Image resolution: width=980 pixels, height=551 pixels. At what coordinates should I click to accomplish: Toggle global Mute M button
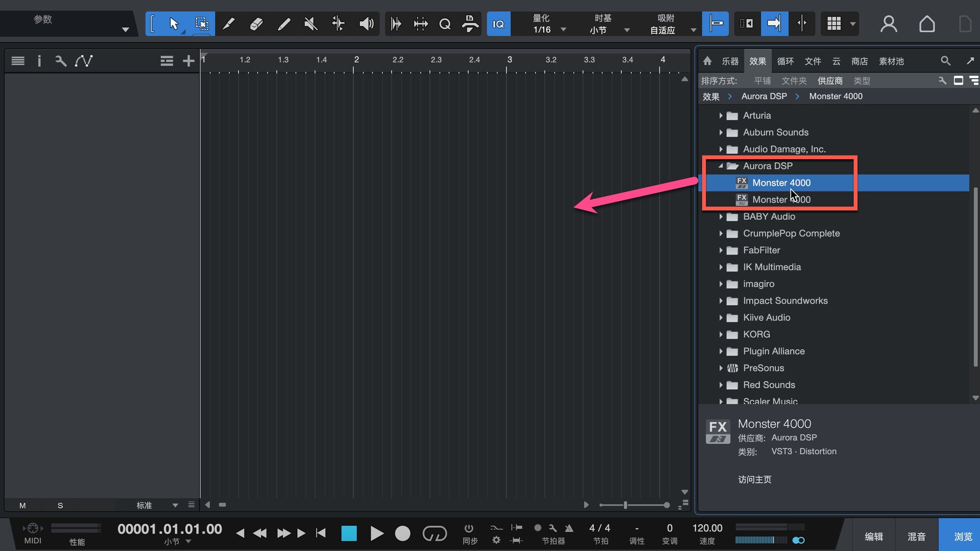22,506
